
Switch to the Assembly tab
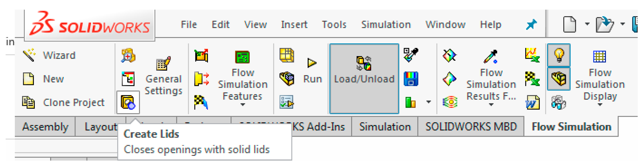click(x=45, y=127)
